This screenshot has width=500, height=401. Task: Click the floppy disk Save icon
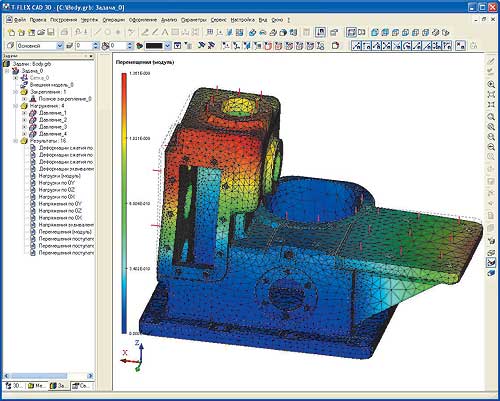(x=51, y=32)
